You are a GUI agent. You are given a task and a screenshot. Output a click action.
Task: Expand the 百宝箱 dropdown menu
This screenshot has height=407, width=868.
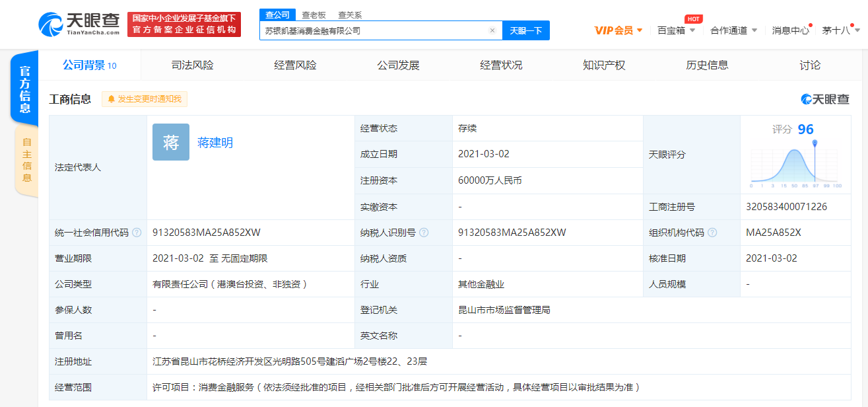[x=677, y=30]
